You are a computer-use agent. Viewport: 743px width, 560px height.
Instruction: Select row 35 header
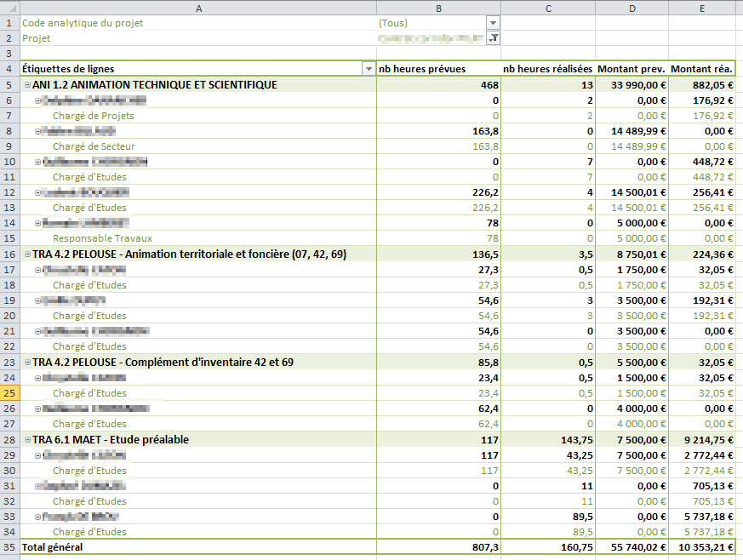tap(9, 547)
